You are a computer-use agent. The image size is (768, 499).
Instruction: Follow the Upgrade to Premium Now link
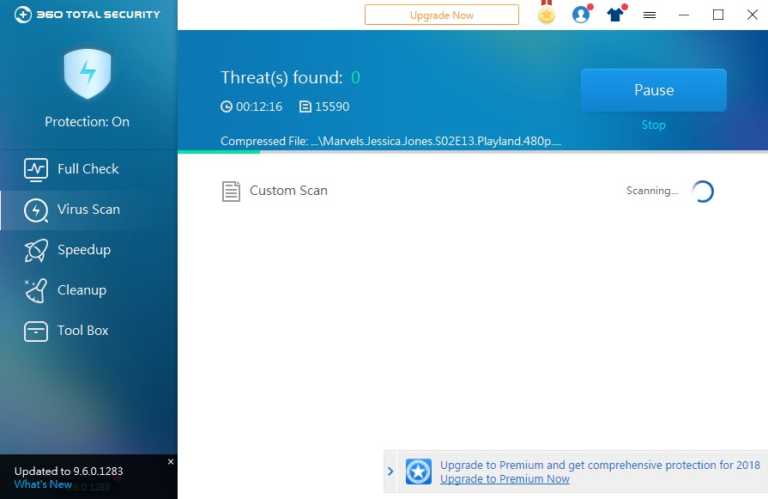504,480
